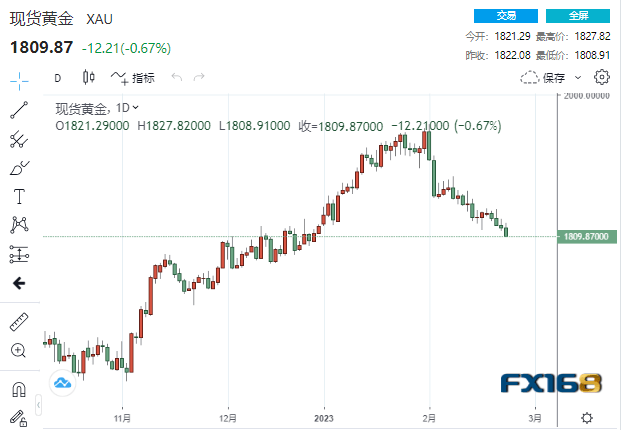The width and height of the screenshot is (623, 430).
Task: Open the candlestick chart style menu
Action: tap(89, 78)
